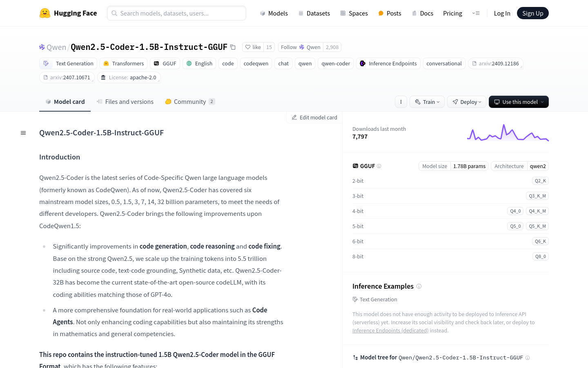Click the Model tree info icon
The image size is (588, 368).
click(528, 358)
